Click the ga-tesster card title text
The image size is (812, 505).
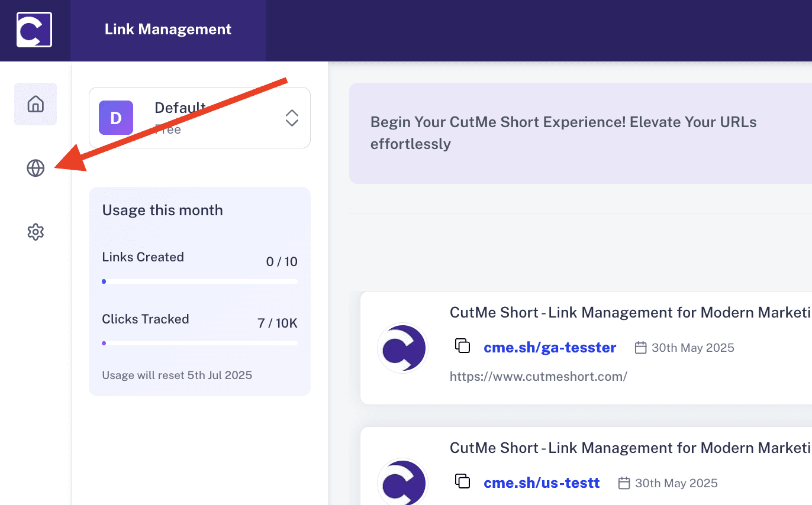pyautogui.click(x=630, y=312)
